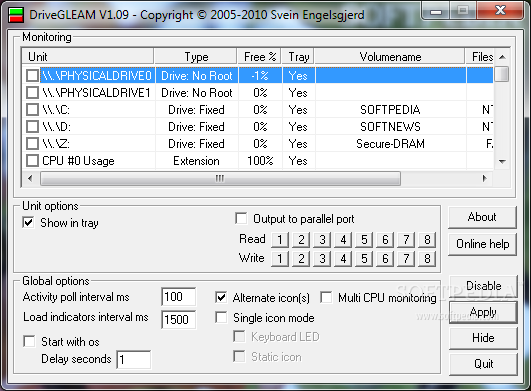Select Read pin 6 button

[385, 239]
